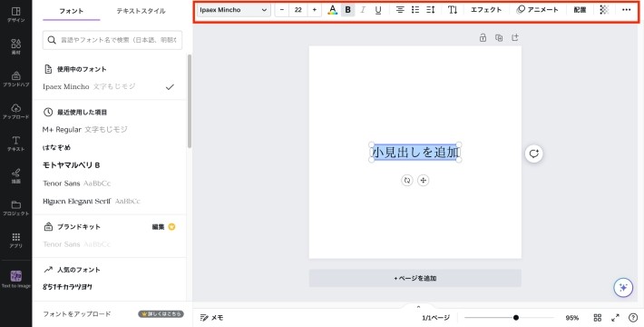Click +ページを追加 button

[415, 279]
